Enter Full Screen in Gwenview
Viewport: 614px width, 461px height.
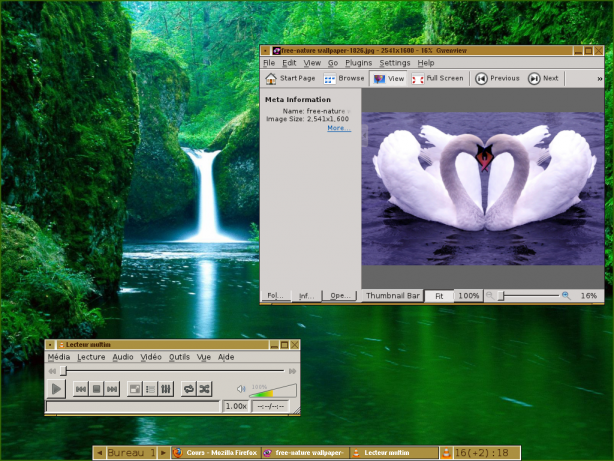tap(437, 78)
